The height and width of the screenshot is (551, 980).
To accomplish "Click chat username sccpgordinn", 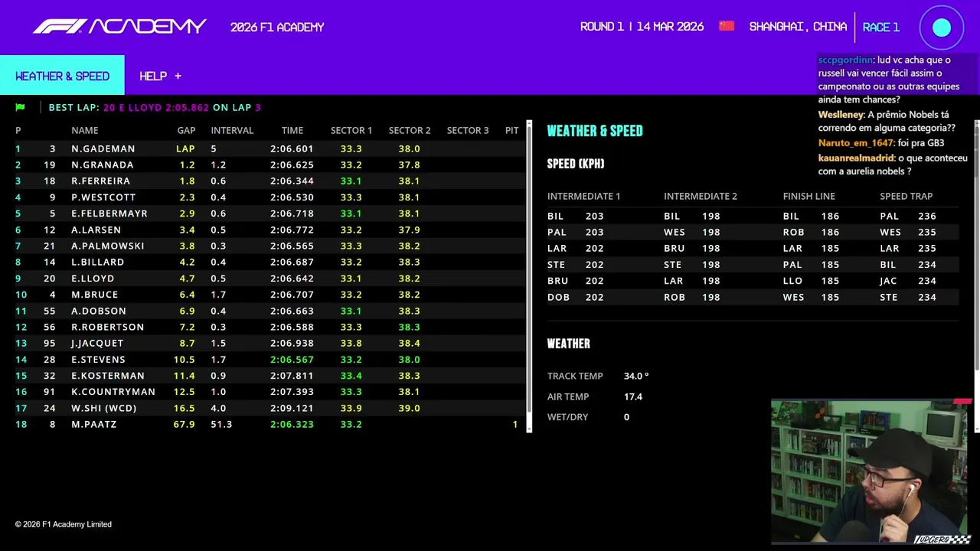I will tap(845, 60).
